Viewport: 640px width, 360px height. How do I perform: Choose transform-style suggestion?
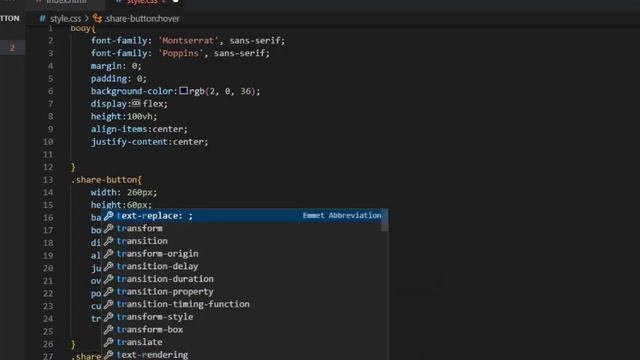(244, 317)
